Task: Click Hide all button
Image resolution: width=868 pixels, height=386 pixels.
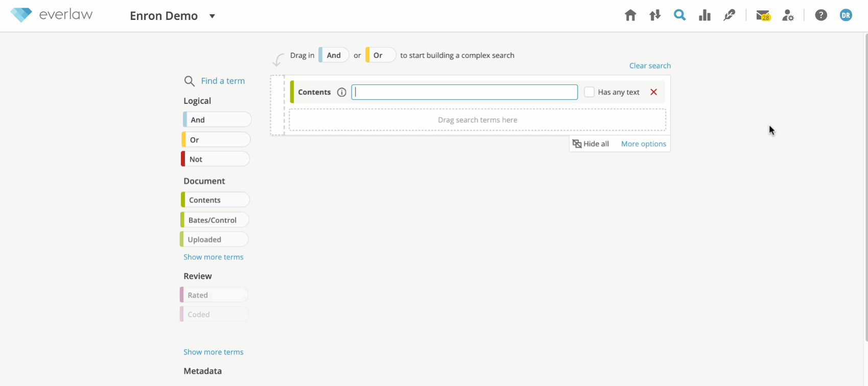Action: tap(591, 144)
